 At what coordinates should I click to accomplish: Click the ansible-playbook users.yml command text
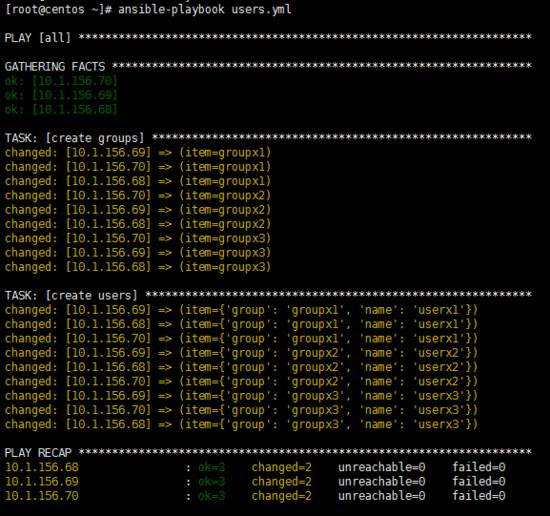pos(205,9)
